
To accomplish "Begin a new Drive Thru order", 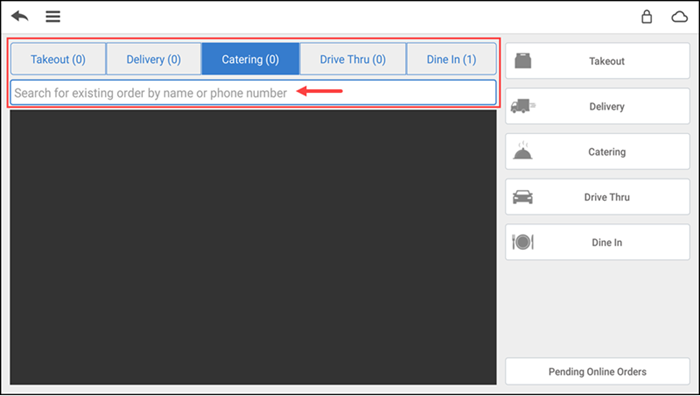I will point(597,197).
